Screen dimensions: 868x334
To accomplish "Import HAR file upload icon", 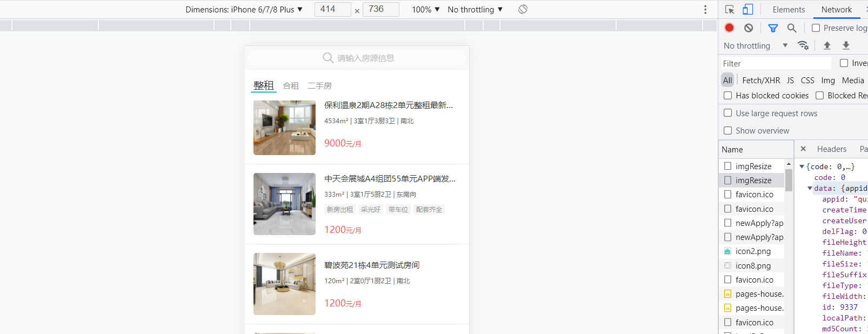I will pos(827,45).
